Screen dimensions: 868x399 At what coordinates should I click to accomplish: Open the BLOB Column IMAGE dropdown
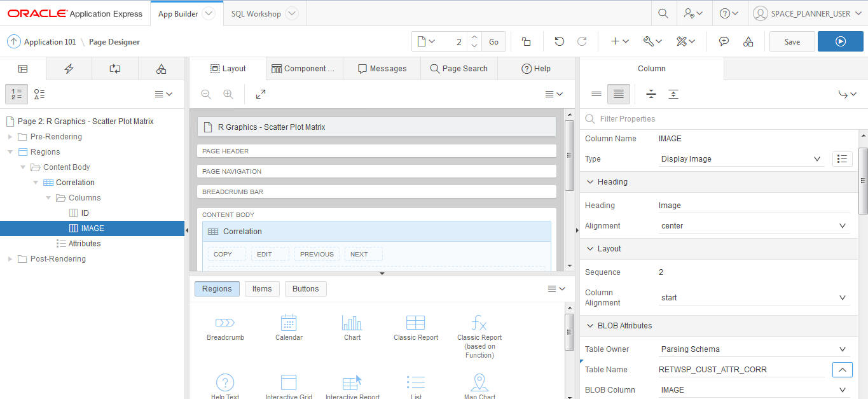click(x=754, y=390)
